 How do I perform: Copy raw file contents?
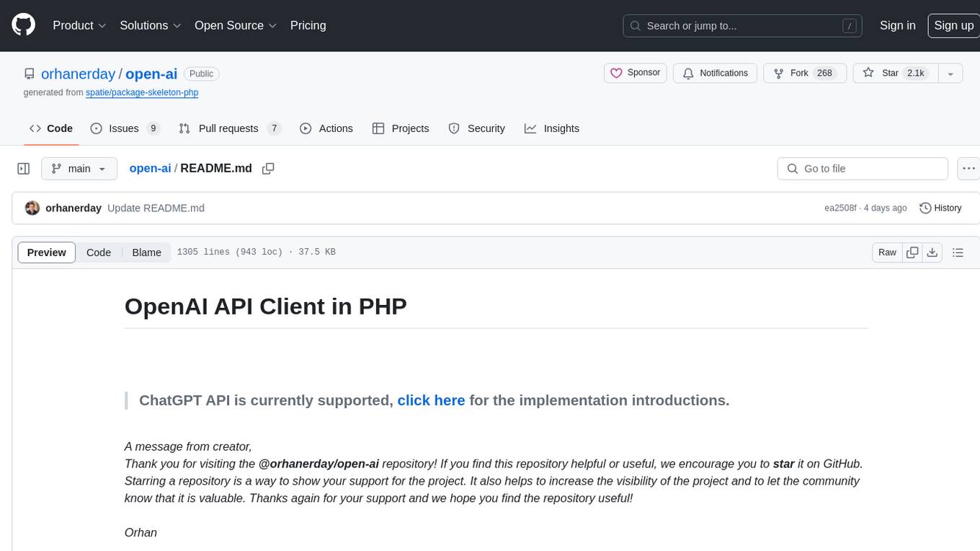click(x=912, y=252)
